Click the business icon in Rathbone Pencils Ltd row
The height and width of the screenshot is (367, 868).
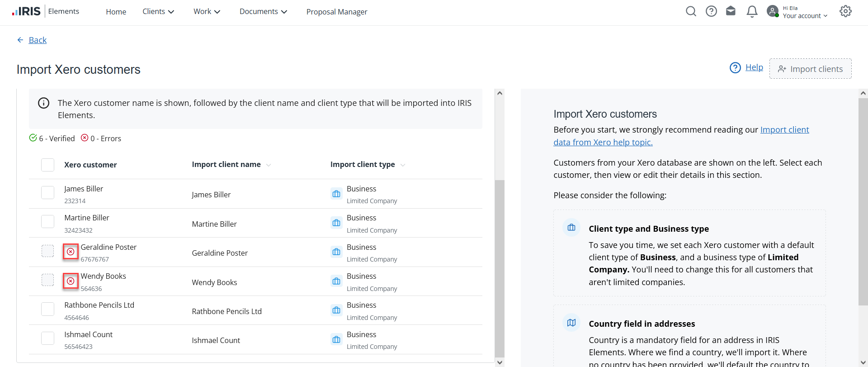[x=336, y=310]
